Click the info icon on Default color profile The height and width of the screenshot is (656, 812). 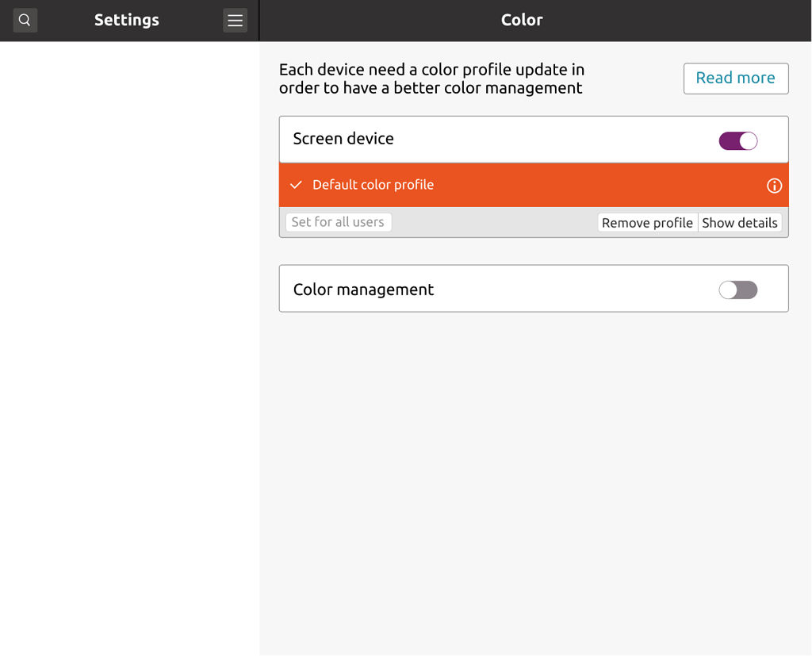(x=774, y=186)
